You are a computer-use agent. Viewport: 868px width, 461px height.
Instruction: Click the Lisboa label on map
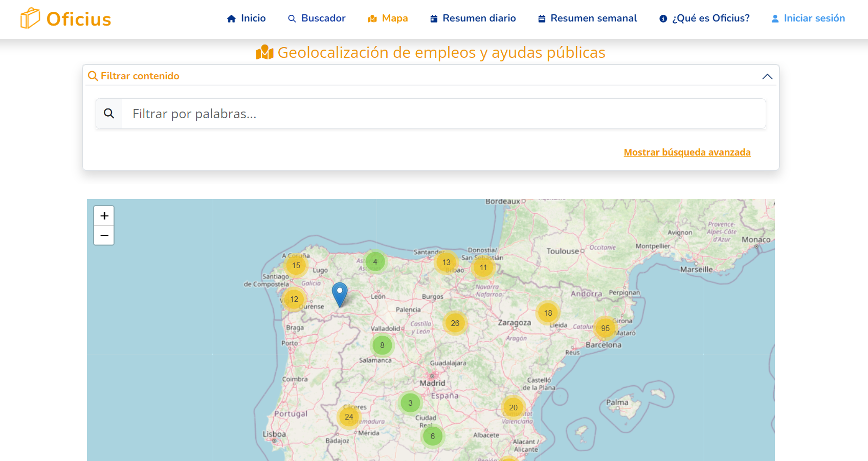274,434
